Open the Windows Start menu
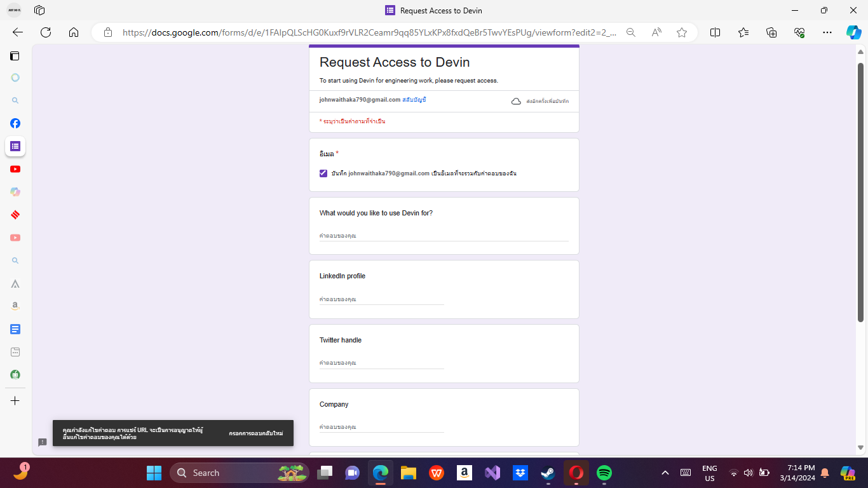This screenshot has width=868, height=488. pyautogui.click(x=154, y=473)
